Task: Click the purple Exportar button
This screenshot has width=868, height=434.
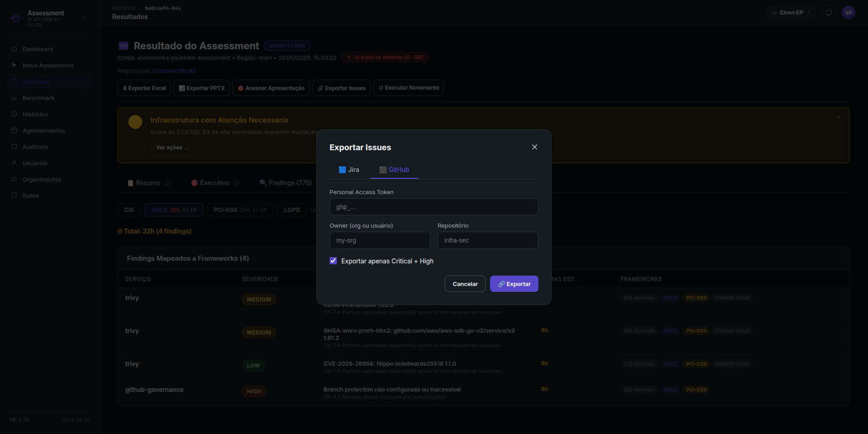Action: 514,284
